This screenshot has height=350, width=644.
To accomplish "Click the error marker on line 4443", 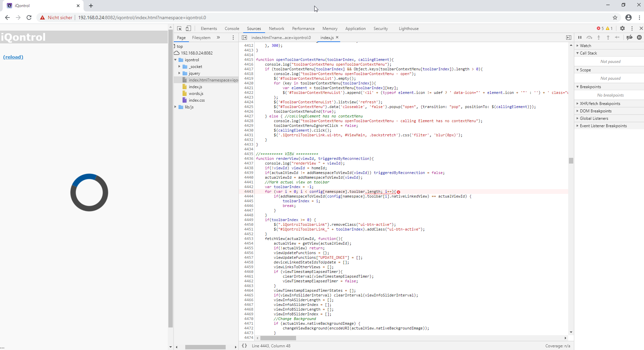I will [x=398, y=192].
